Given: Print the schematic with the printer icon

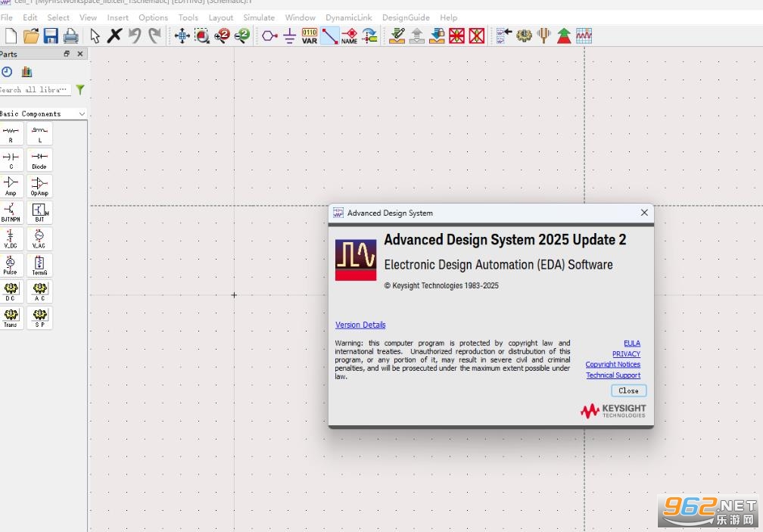Looking at the screenshot, I should 70,36.
